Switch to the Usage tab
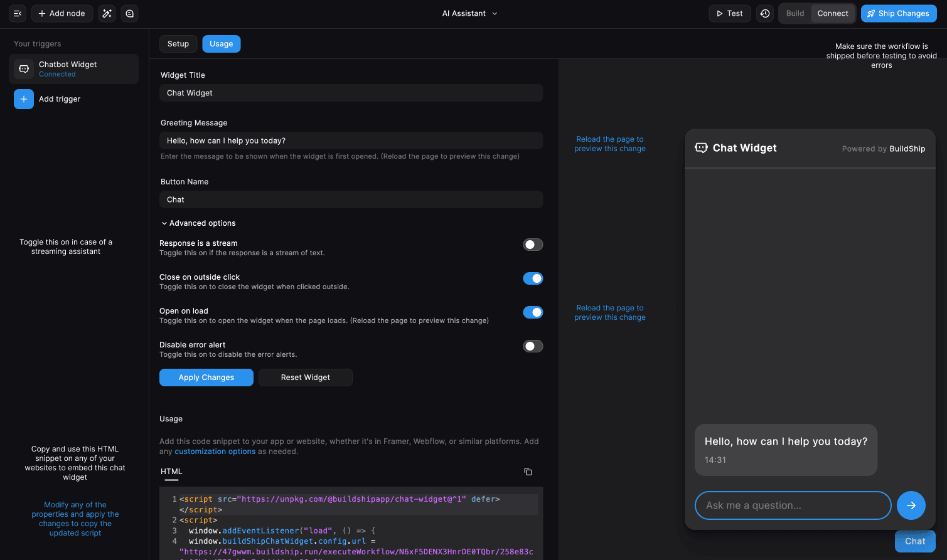Image resolution: width=947 pixels, height=560 pixels. pyautogui.click(x=222, y=44)
